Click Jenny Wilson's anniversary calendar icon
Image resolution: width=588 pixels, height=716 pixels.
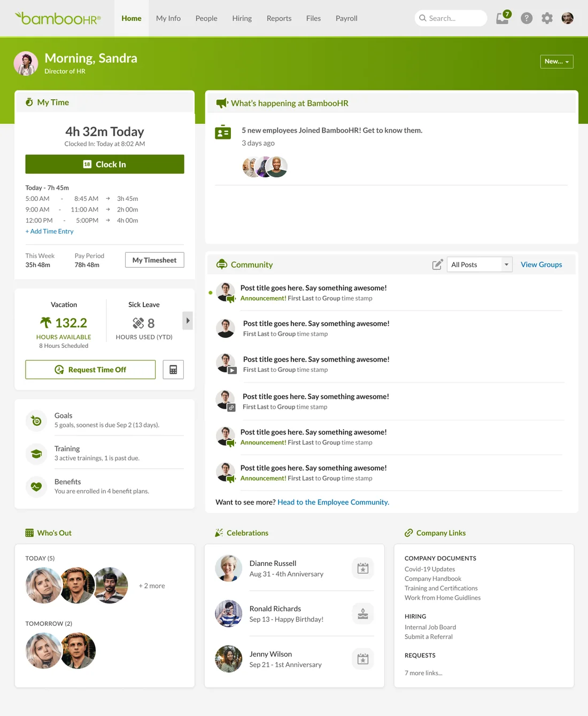[363, 659]
